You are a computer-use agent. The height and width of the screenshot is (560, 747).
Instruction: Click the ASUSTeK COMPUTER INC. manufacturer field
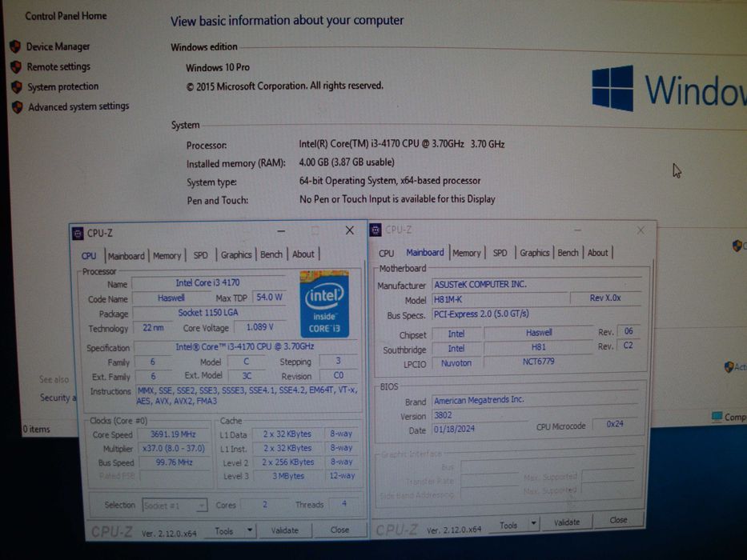pyautogui.click(x=536, y=284)
